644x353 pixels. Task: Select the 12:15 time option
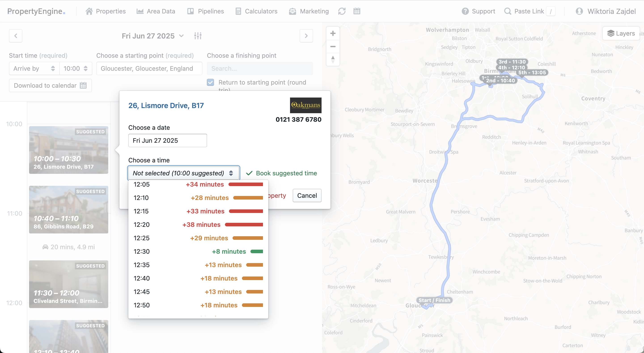click(x=198, y=211)
